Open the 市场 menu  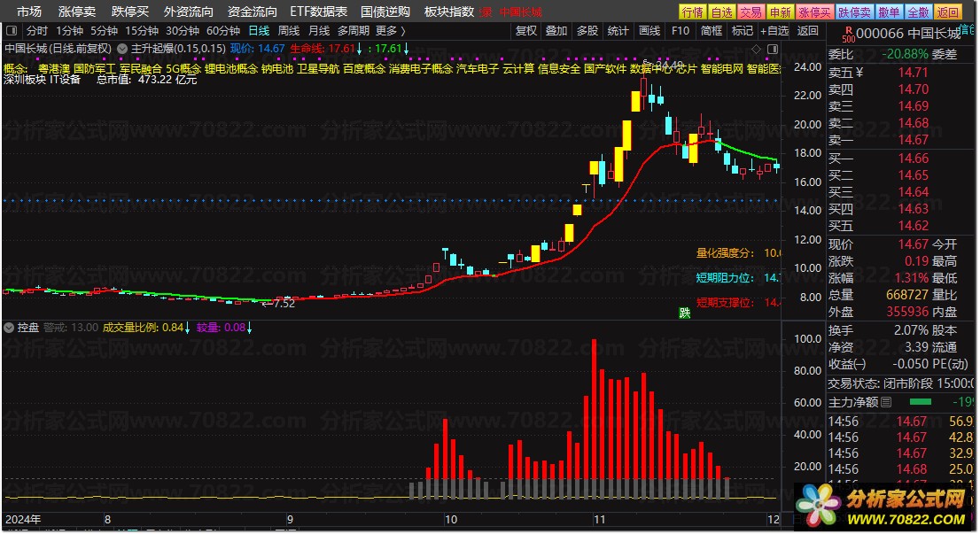tap(28, 12)
